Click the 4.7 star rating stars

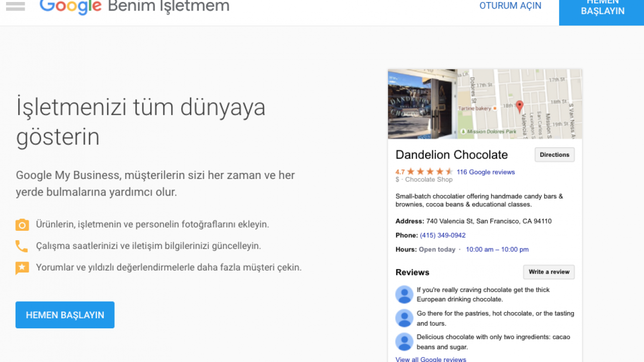pyautogui.click(x=430, y=172)
